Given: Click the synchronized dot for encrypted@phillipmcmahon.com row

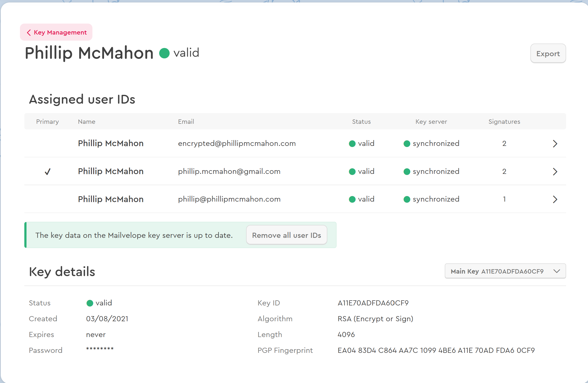Looking at the screenshot, I should click(407, 143).
